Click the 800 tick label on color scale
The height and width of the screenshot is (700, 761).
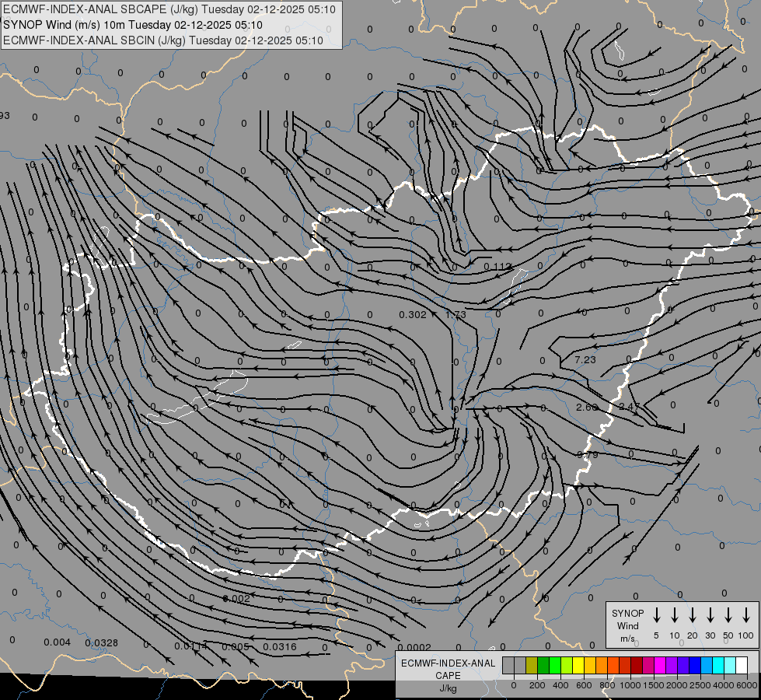click(x=607, y=685)
